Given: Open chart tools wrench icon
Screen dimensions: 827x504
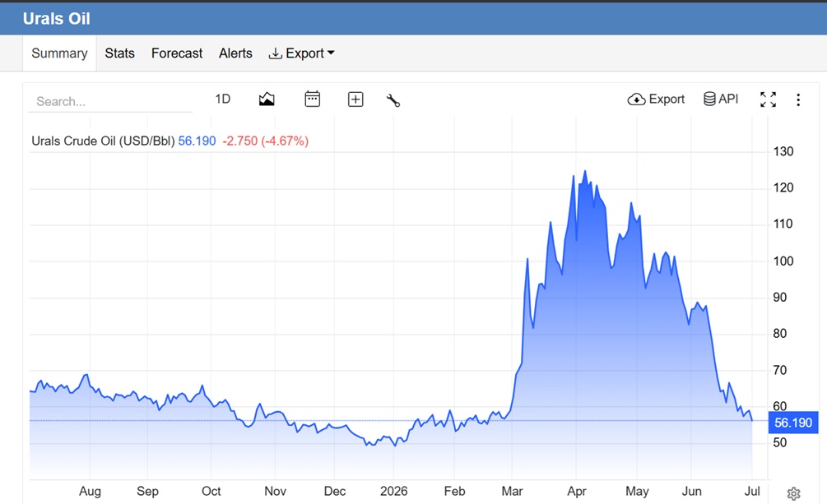Looking at the screenshot, I should coord(393,100).
